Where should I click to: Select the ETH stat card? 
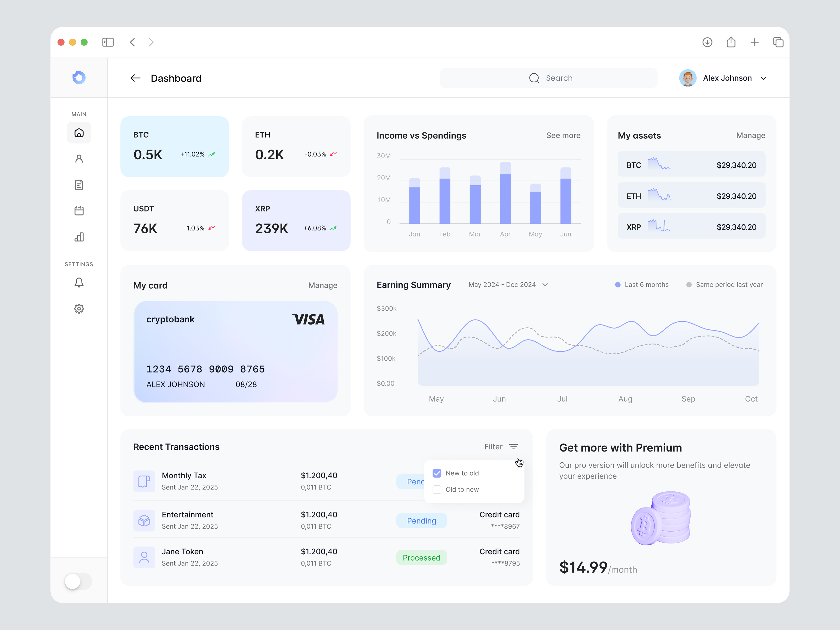pos(296,147)
